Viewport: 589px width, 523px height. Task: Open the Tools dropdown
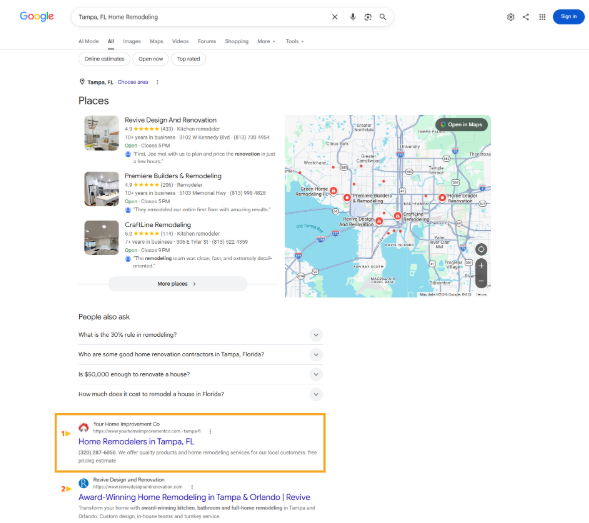(x=294, y=41)
